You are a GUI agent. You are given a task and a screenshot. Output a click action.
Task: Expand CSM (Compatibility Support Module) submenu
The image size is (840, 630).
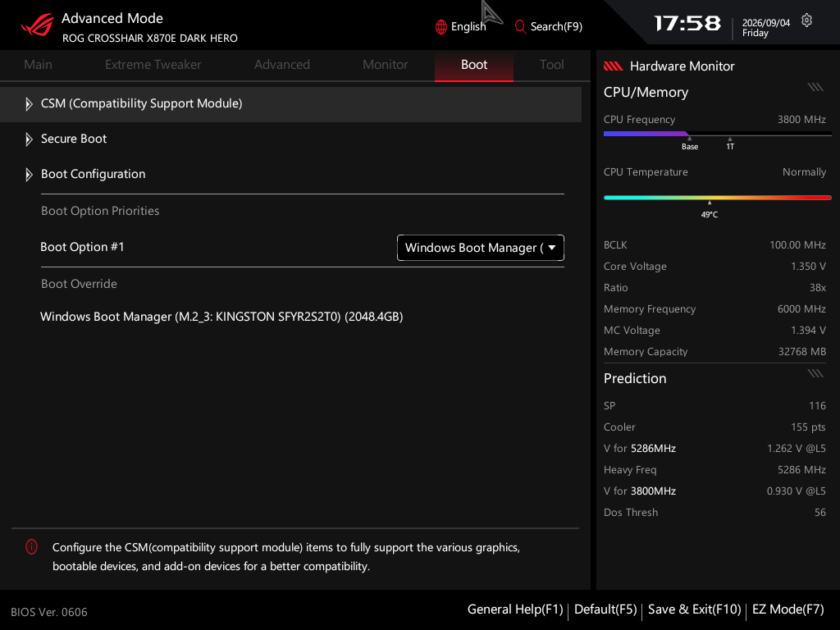click(291, 104)
